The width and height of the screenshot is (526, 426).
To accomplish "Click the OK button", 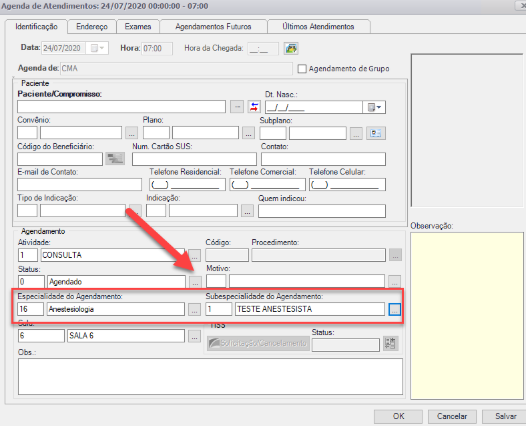I will tap(398, 416).
